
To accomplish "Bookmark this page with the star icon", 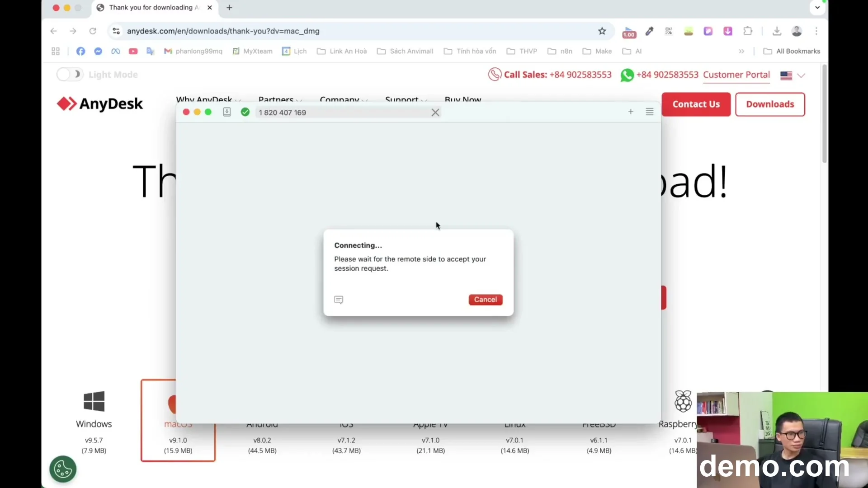I will pos(602,31).
